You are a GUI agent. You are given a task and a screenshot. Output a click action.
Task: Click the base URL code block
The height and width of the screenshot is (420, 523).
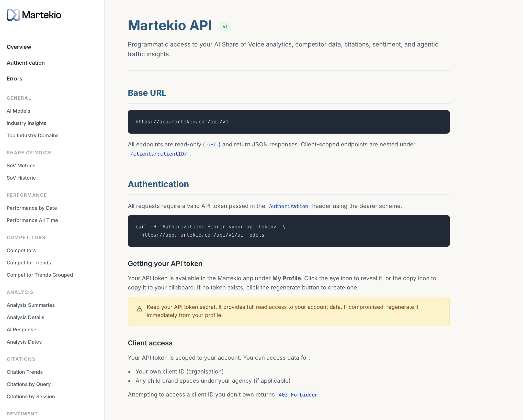(289, 122)
